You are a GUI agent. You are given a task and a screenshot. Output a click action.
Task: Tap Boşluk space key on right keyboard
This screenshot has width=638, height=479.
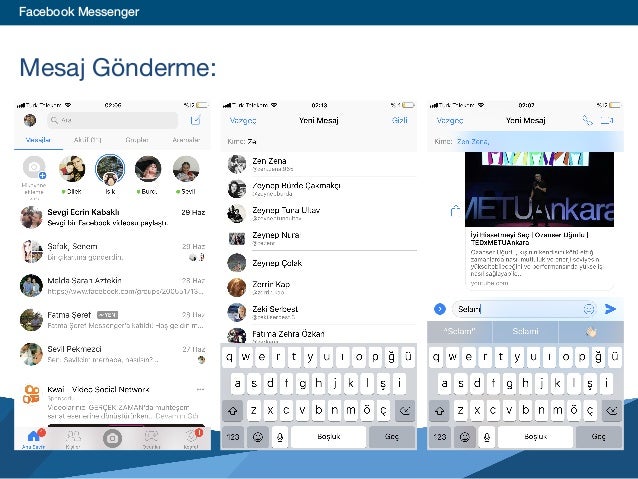[535, 437]
